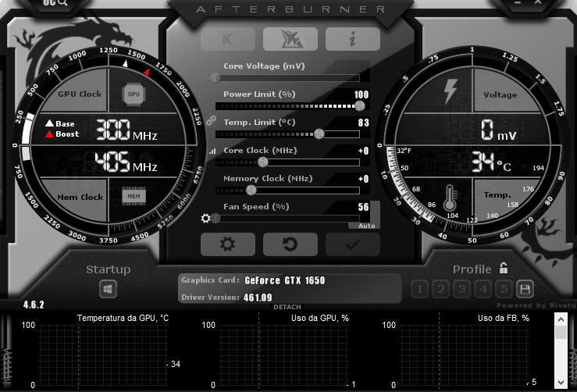Click the Uso da FB graph

[465, 355]
